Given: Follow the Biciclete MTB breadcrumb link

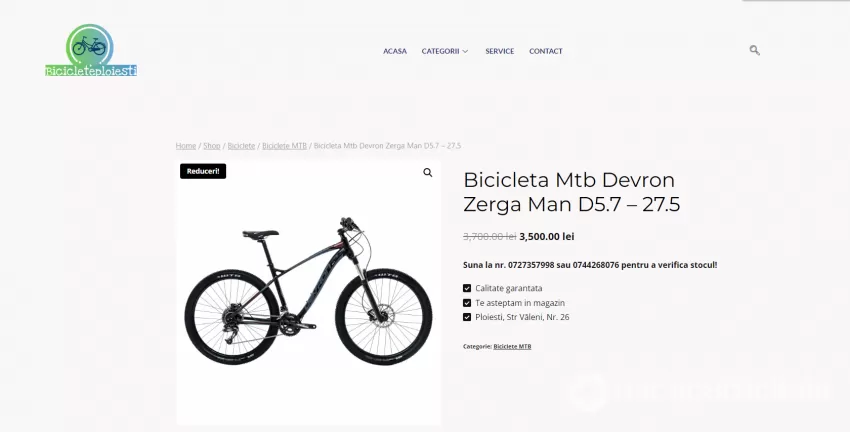Looking at the screenshot, I should pyautogui.click(x=285, y=146).
